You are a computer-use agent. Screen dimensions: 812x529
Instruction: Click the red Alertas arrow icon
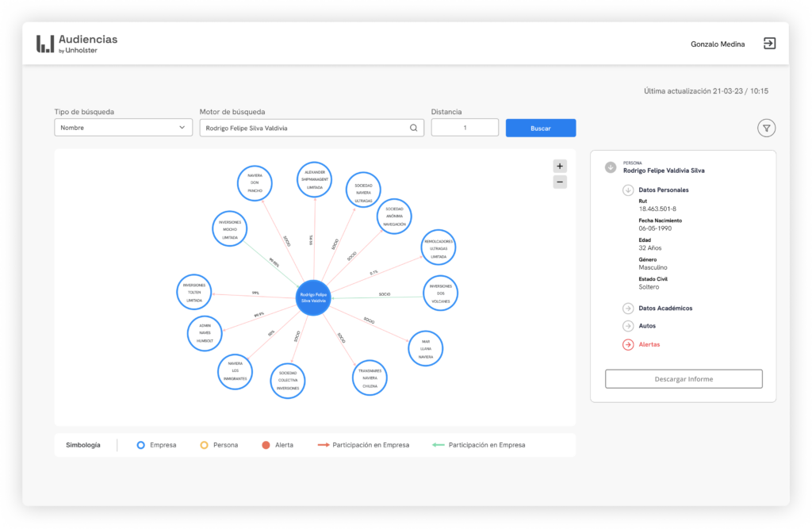(628, 344)
